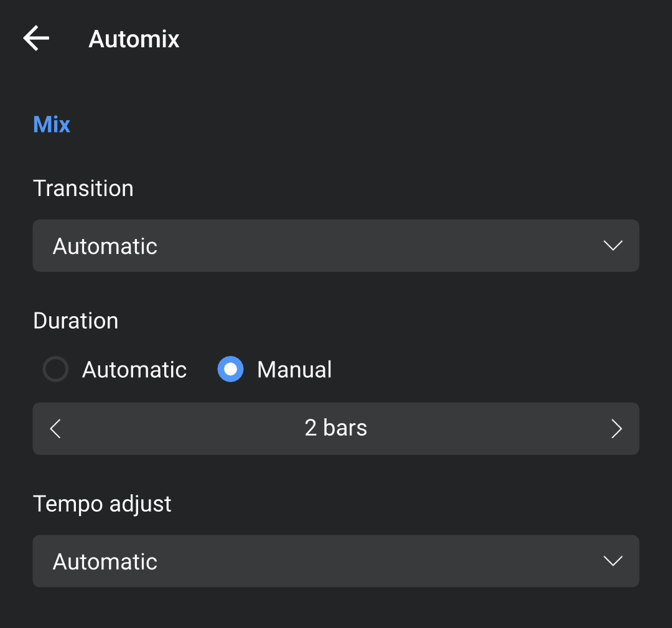Click the Duration label

pyautogui.click(x=75, y=321)
